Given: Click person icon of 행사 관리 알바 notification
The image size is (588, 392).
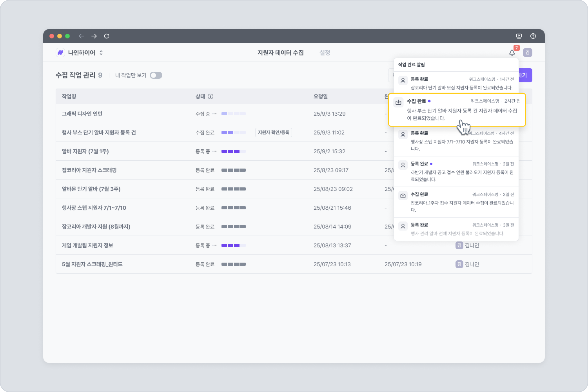Looking at the screenshot, I should (403, 227).
